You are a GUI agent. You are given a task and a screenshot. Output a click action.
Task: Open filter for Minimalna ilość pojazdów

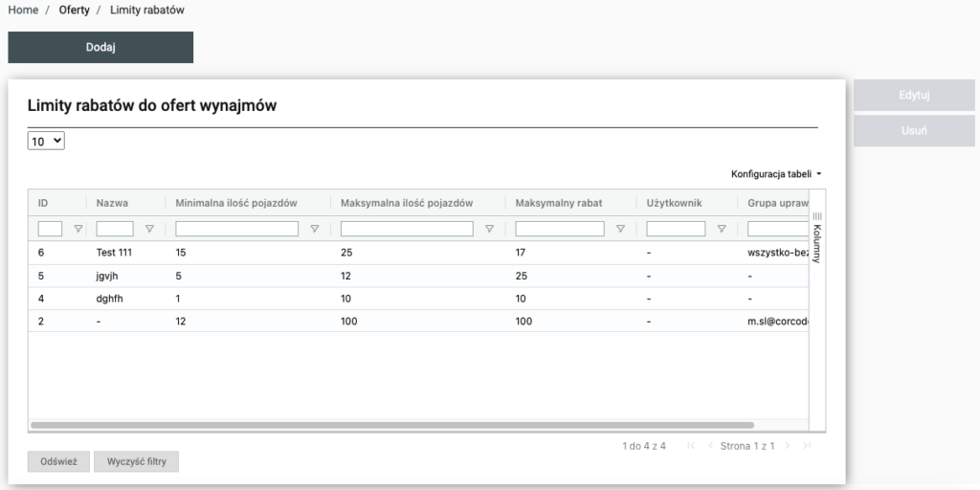tap(314, 229)
